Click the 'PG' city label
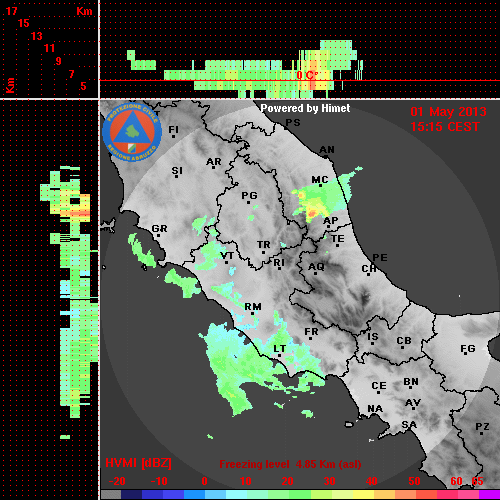The image size is (500, 500). (249, 196)
